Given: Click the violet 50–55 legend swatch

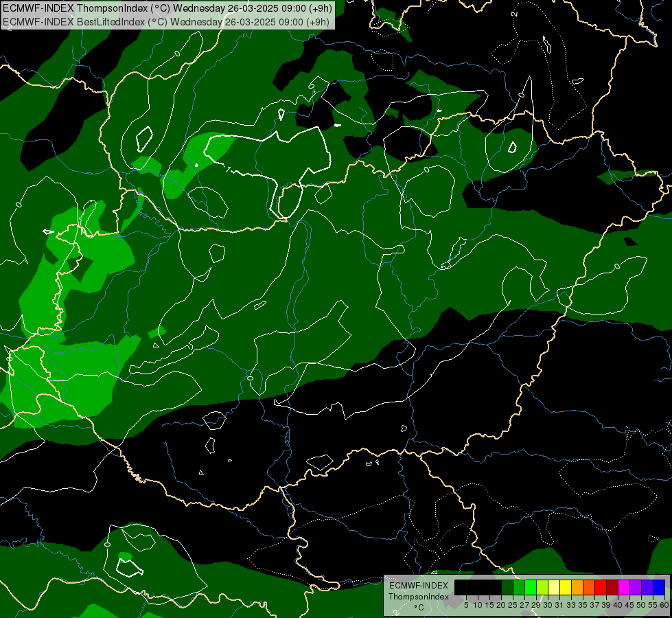Looking at the screenshot, I should (647, 587).
